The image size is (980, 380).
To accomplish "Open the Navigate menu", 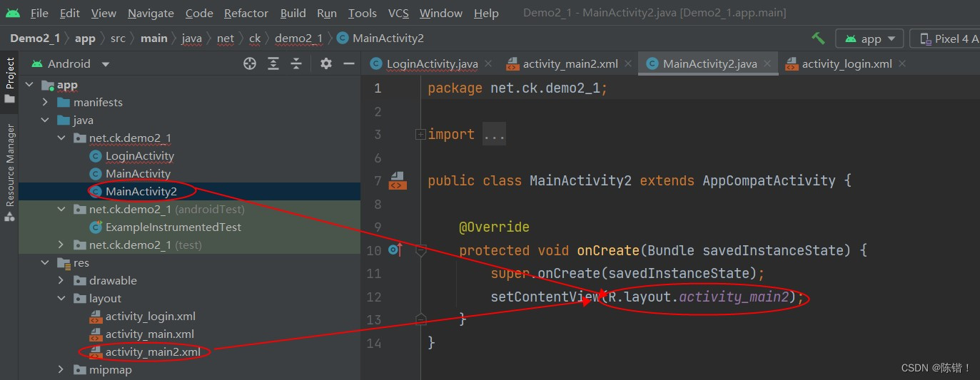I will (x=151, y=13).
